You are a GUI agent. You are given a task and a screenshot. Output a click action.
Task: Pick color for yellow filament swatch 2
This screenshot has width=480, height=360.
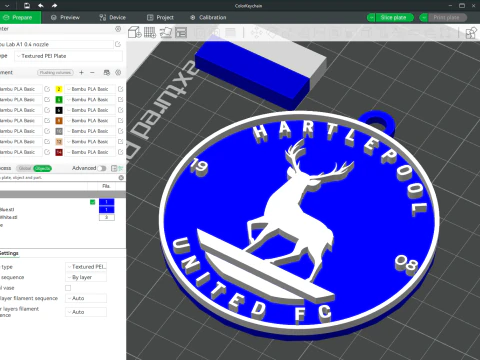pos(59,89)
